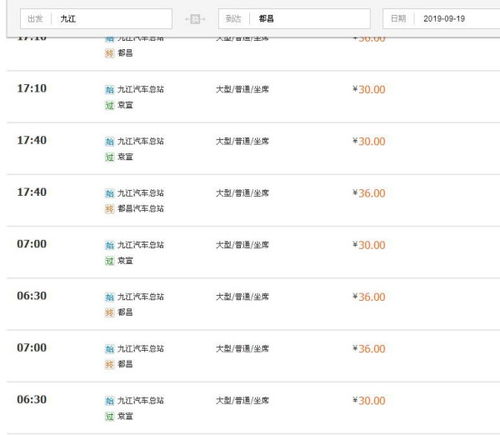Screen dimensions: 500x435
Task: Click 九江汽车总站 in the 17:40 ¥36.00 row
Action: pyautogui.click(x=141, y=193)
